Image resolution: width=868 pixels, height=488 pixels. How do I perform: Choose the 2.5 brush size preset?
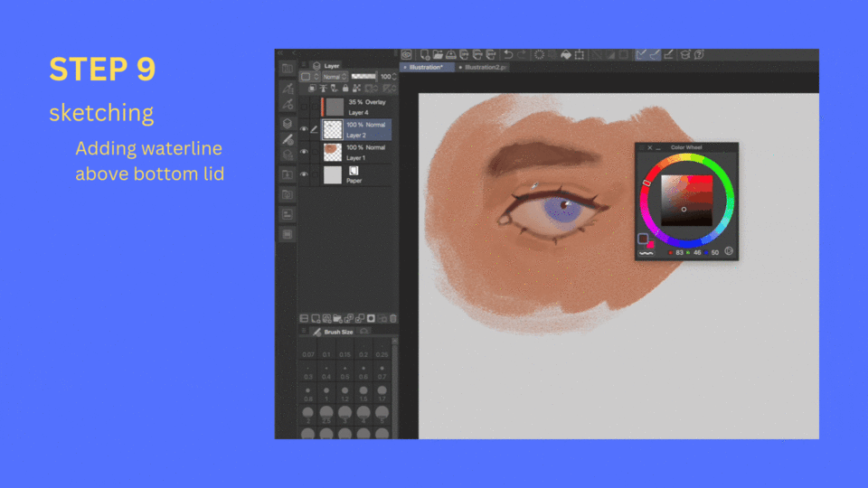click(326, 415)
